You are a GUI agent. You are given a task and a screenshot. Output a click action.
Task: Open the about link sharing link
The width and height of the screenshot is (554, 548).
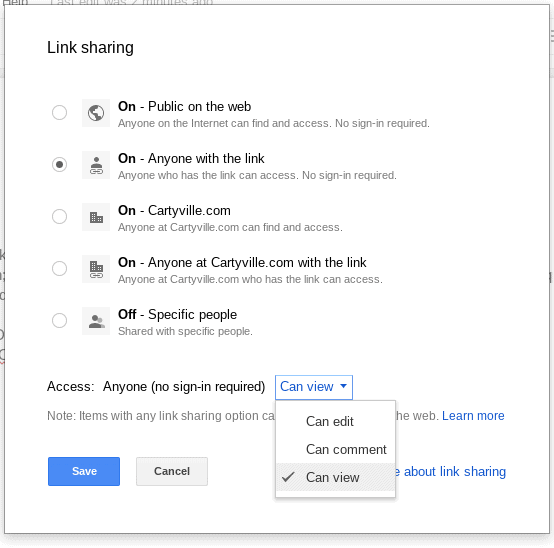pyautogui.click(x=455, y=472)
